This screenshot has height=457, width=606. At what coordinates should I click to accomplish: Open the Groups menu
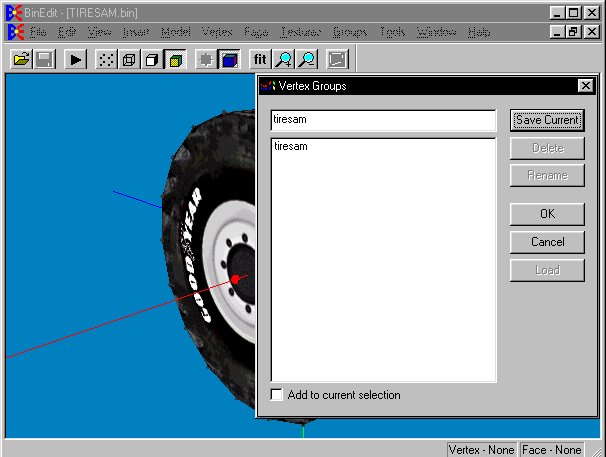click(x=351, y=32)
